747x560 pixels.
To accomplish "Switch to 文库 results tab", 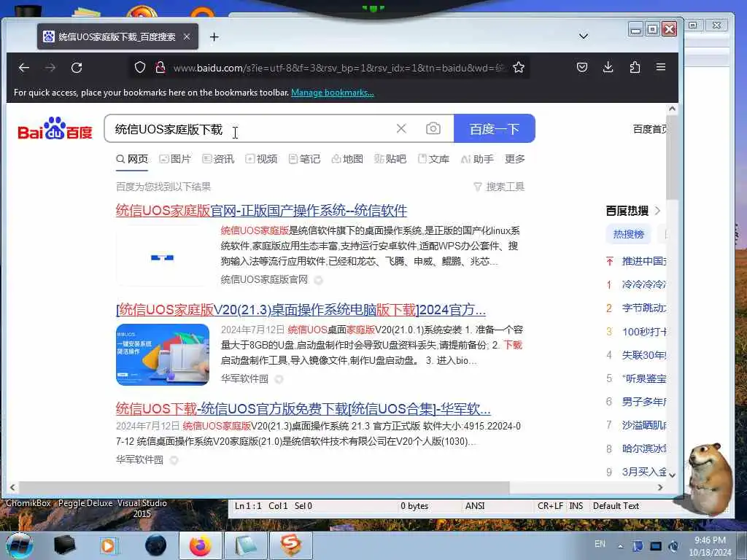I will (x=433, y=159).
